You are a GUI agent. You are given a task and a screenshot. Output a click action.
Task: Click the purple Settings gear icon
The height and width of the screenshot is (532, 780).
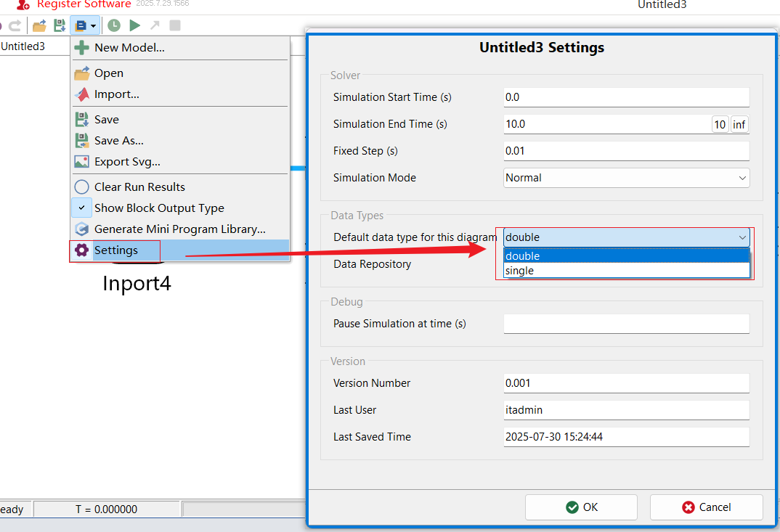click(81, 250)
